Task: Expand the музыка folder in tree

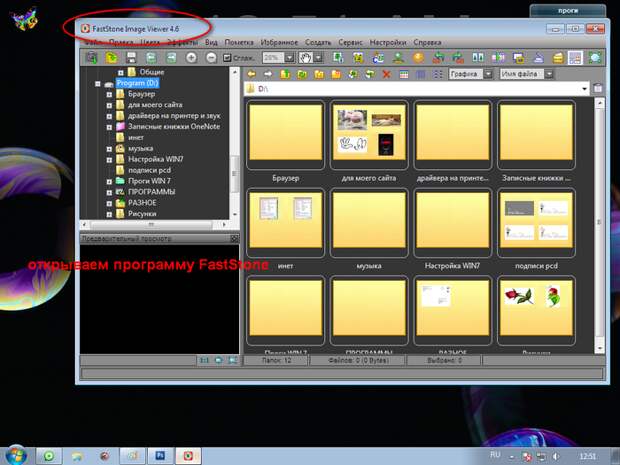Action: [109, 149]
